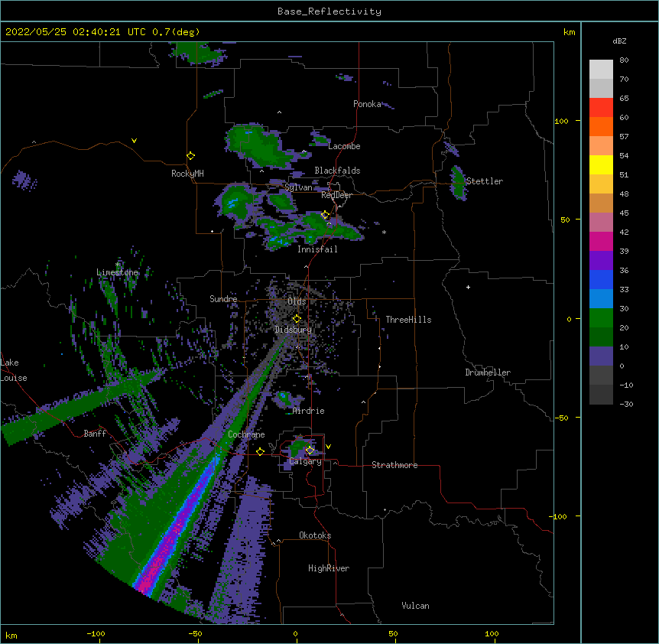Click the Ponoka label
The image size is (659, 644).
pos(367,104)
